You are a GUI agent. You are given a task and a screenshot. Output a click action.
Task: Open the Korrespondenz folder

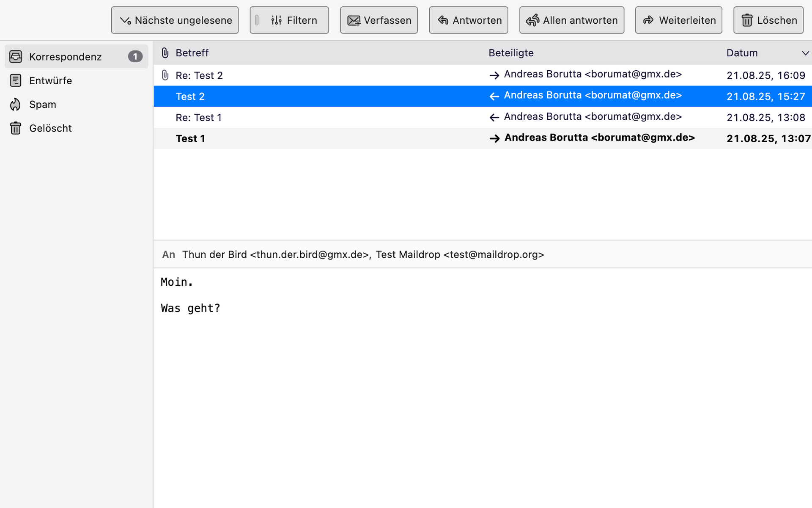click(66, 57)
